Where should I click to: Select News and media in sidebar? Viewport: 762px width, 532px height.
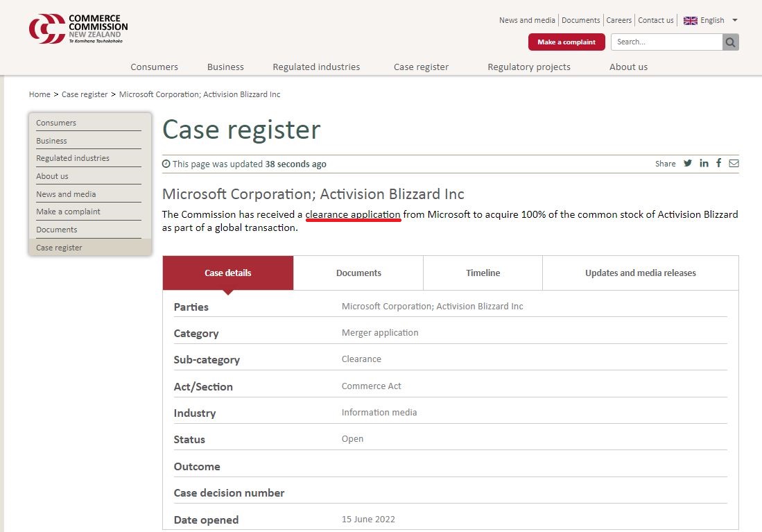pos(89,194)
